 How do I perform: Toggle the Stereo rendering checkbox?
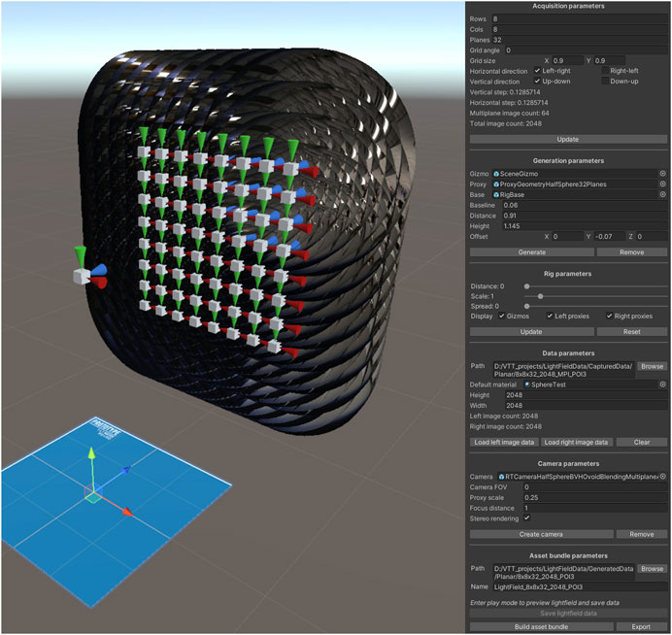coord(527,518)
